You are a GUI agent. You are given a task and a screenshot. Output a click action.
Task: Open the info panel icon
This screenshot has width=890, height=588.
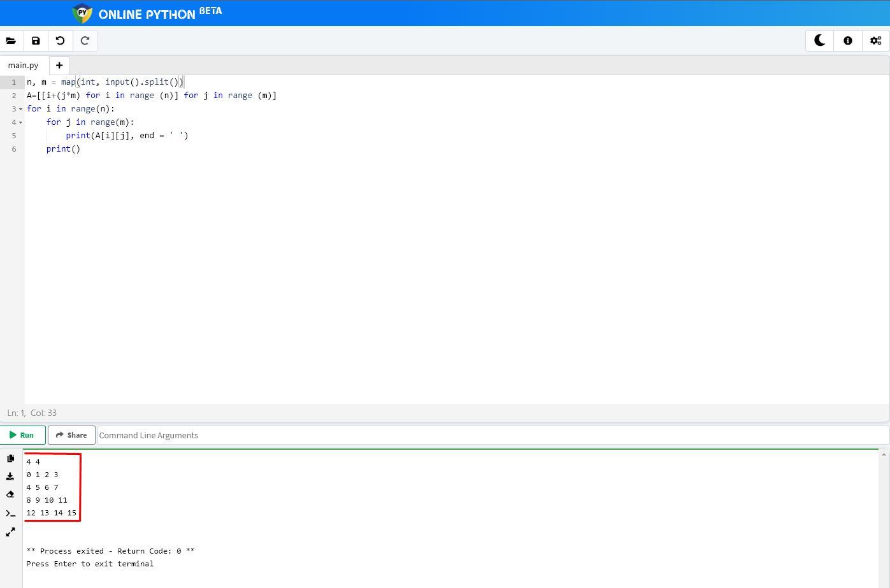tap(848, 41)
